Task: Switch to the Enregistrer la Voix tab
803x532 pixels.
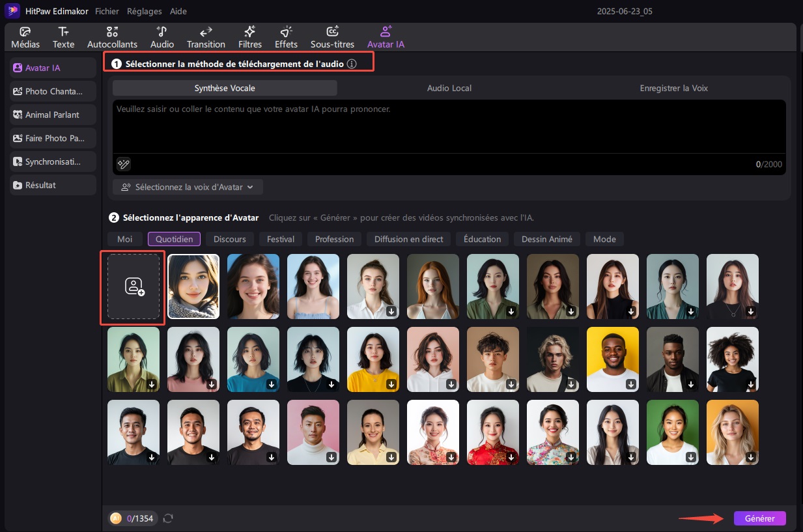Action: (674, 88)
